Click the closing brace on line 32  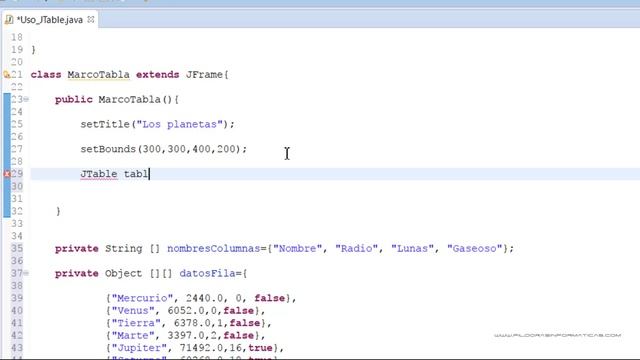[58, 211]
